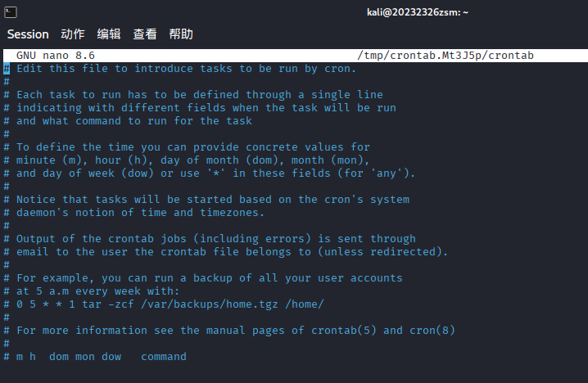Open the 编辑 menu
Viewport: 588px width, 383px height.
tap(109, 34)
